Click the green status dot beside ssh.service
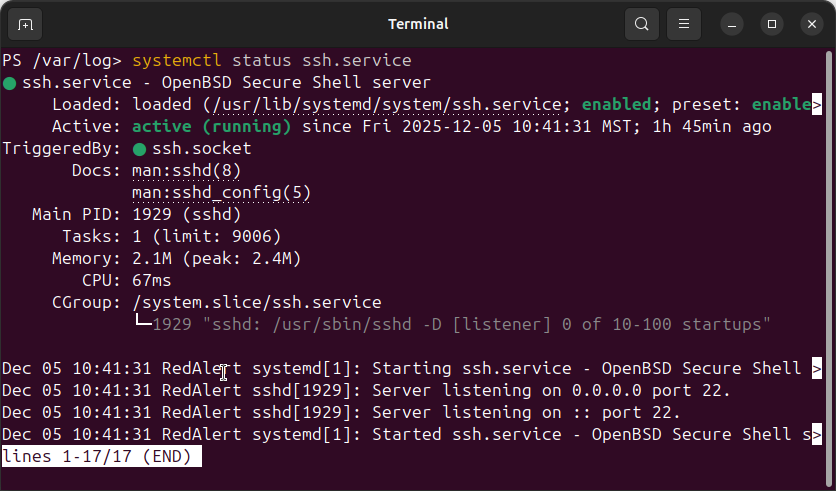Viewport: 836px width, 491px height. (9, 83)
